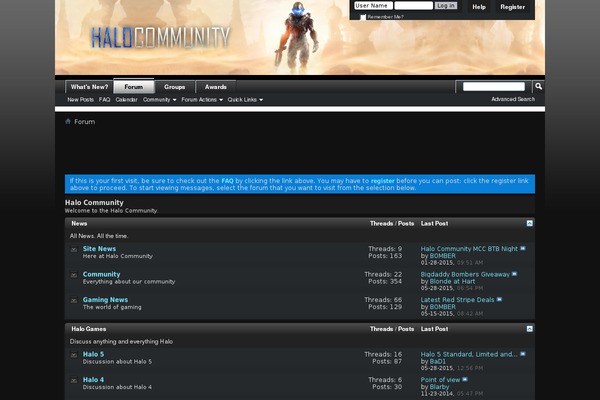This screenshot has height=400, width=600.
Task: Click the Halo 4 forum status icon
Action: tap(74, 381)
